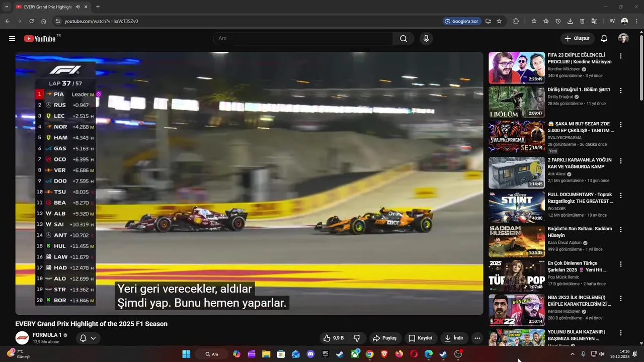Open options menu for NBA 2K22 video

click(x=621, y=298)
